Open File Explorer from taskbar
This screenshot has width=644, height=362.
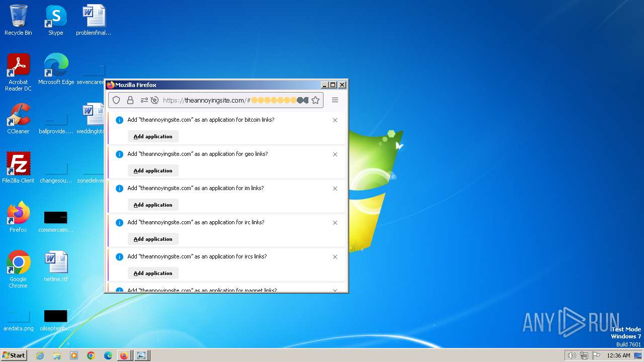[x=57, y=355]
